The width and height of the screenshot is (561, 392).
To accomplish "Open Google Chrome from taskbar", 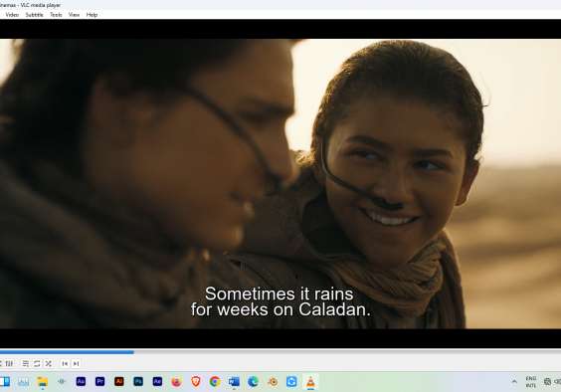I will [215, 382].
